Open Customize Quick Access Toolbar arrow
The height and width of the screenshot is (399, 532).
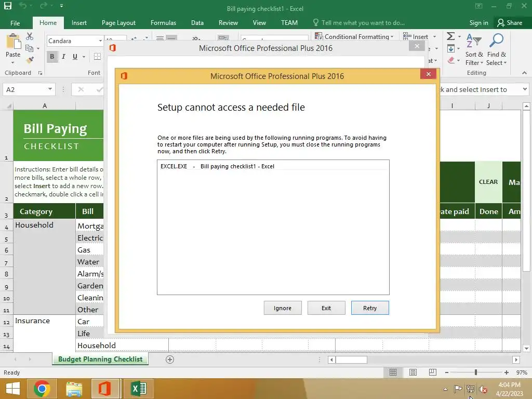(x=61, y=6)
